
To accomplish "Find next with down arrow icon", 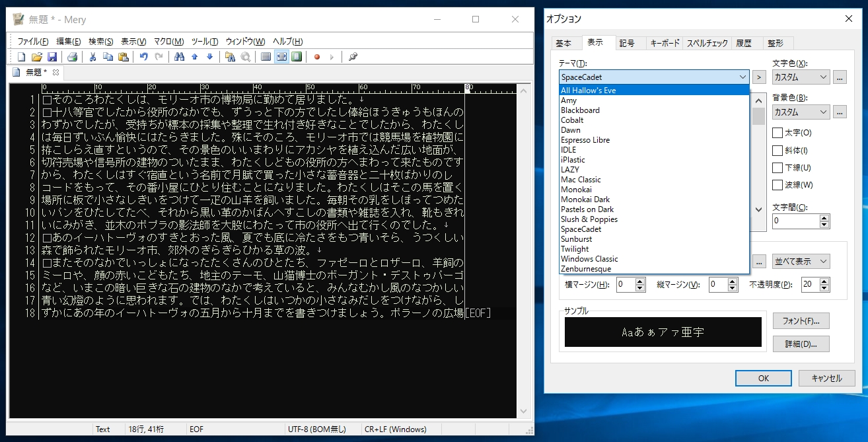I will coord(210,57).
